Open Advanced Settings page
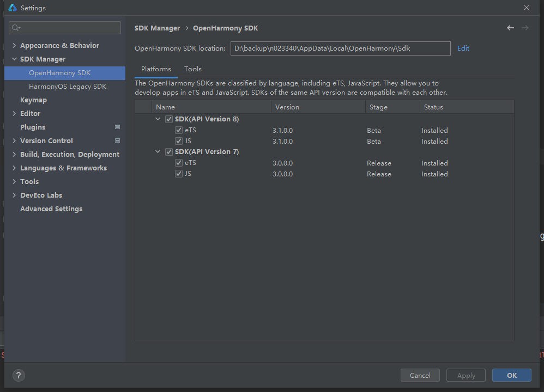Image resolution: width=544 pixels, height=392 pixels. [51, 209]
